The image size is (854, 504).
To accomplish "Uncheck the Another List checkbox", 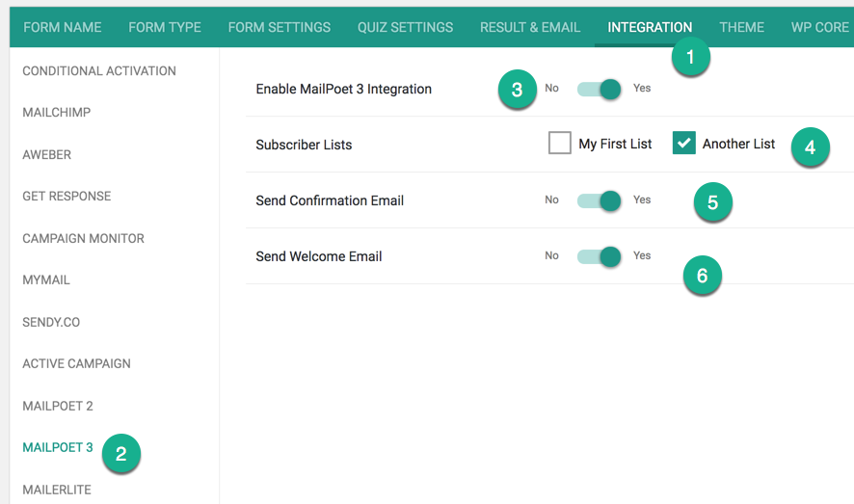I will coord(684,144).
